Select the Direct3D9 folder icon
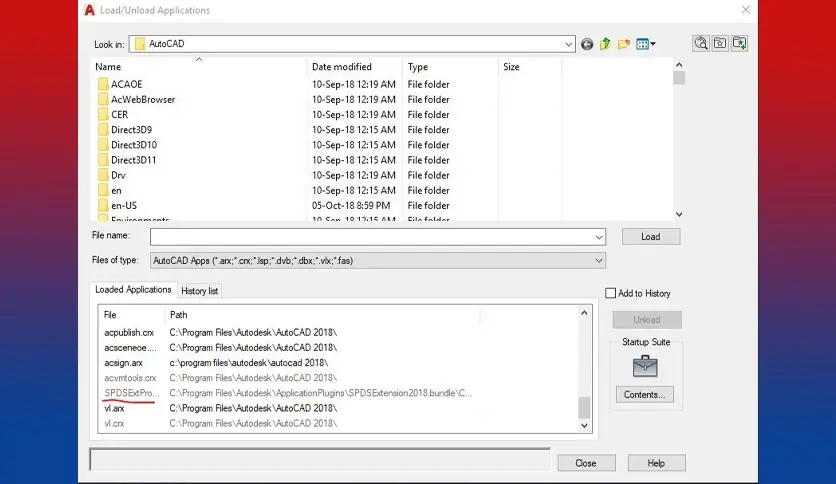This screenshot has height=484, width=836. click(x=103, y=130)
